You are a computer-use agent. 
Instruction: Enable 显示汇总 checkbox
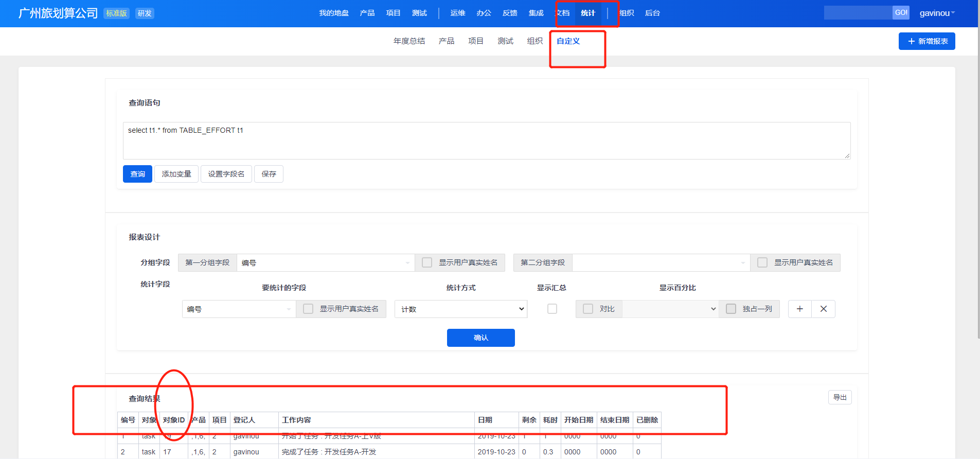[x=552, y=309]
